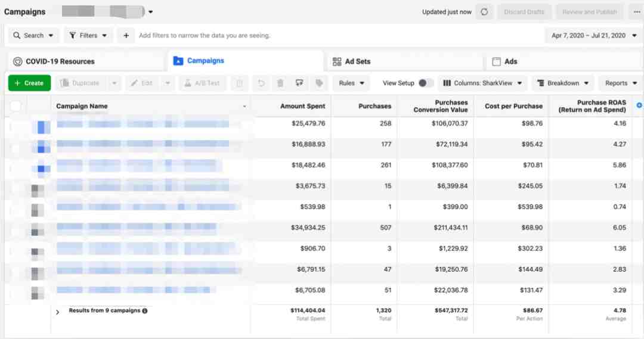Expand the Results from 9 campaigns row
The image size is (644, 339).
[57, 312]
